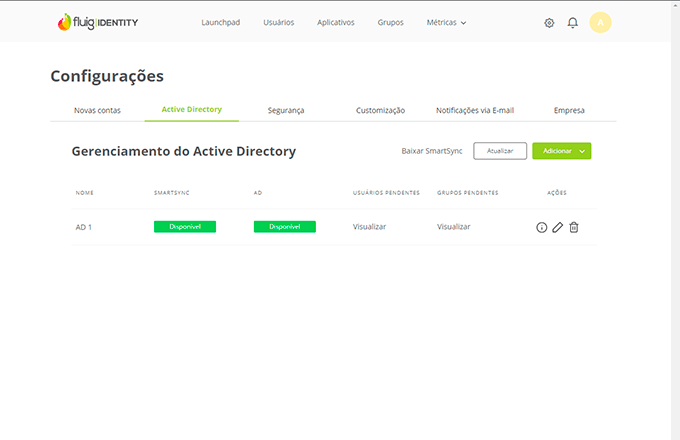This screenshot has width=680, height=440.
Task: Click Gerenciamento do Active Directory heading
Action: click(x=184, y=151)
